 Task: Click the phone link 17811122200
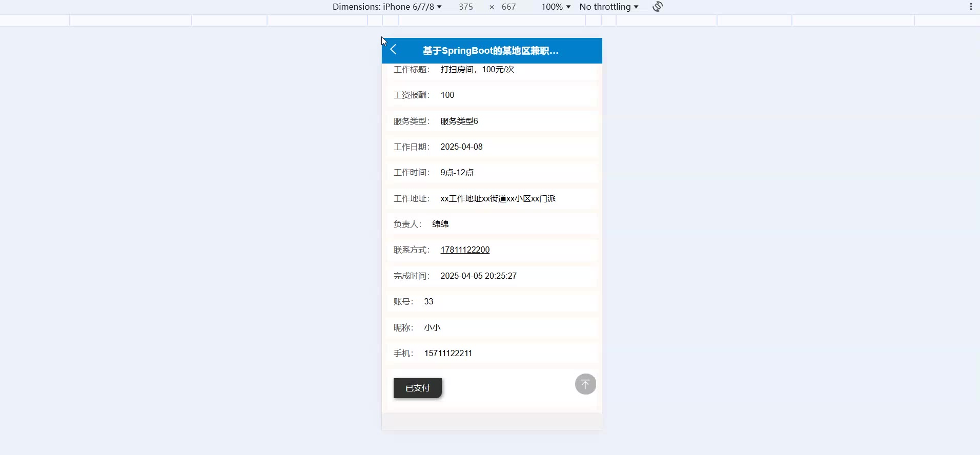pos(465,250)
